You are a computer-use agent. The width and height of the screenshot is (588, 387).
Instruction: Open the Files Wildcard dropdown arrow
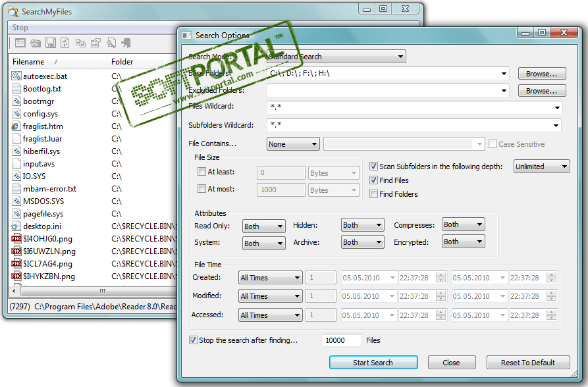pyautogui.click(x=557, y=108)
